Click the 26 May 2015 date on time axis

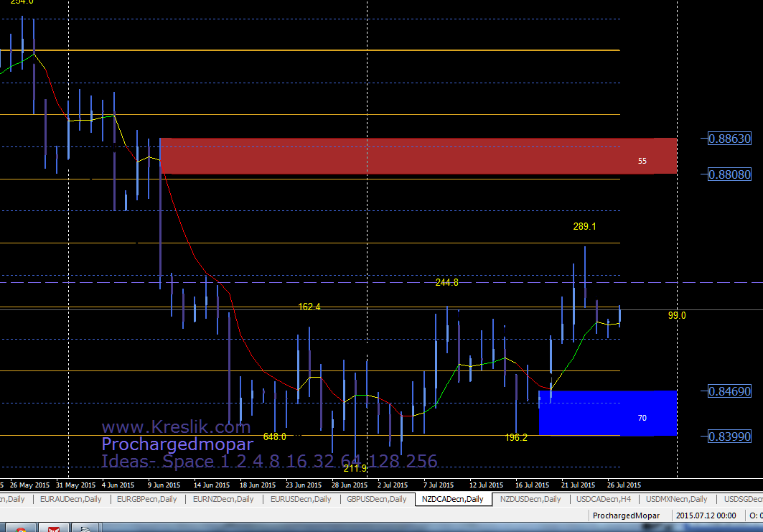coord(29,485)
